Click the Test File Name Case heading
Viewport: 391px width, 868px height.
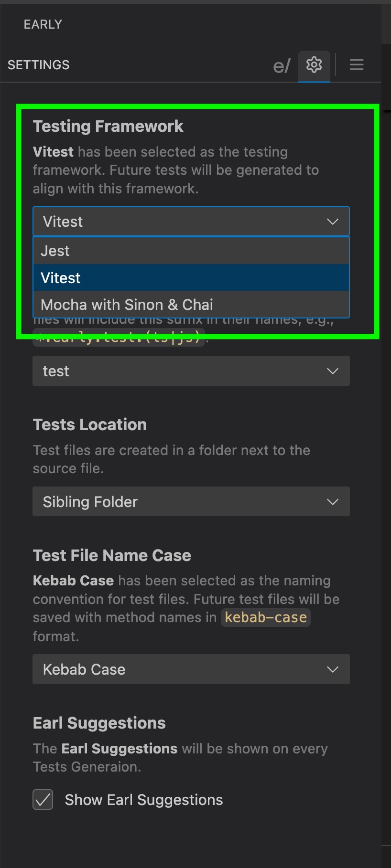coord(112,555)
